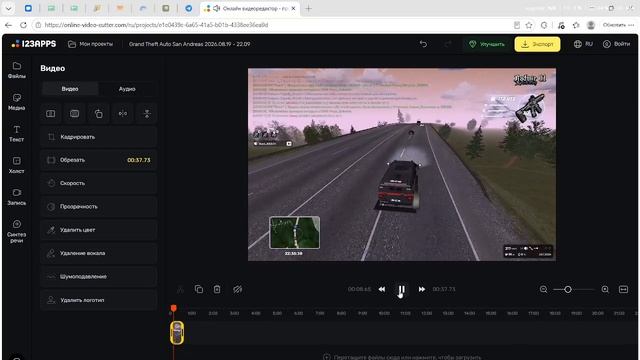Click the first fit-frame icon in the video tools row
640x360 pixels.
coord(51,113)
